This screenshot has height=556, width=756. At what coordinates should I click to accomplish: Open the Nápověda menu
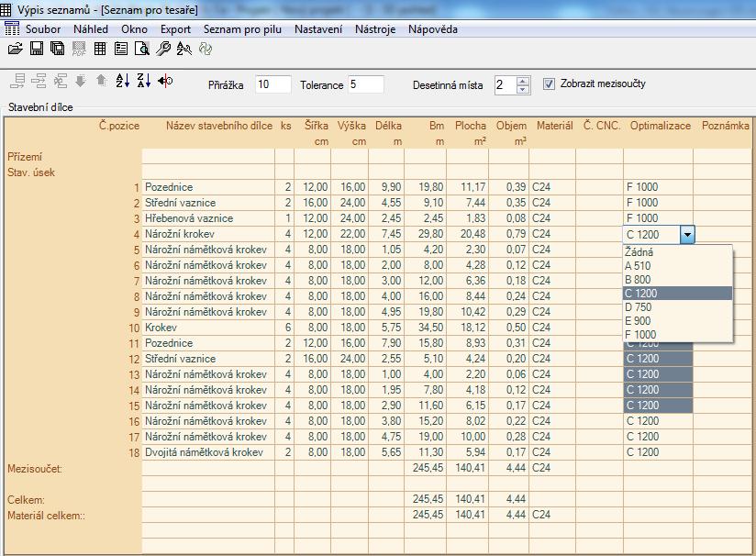[432, 29]
